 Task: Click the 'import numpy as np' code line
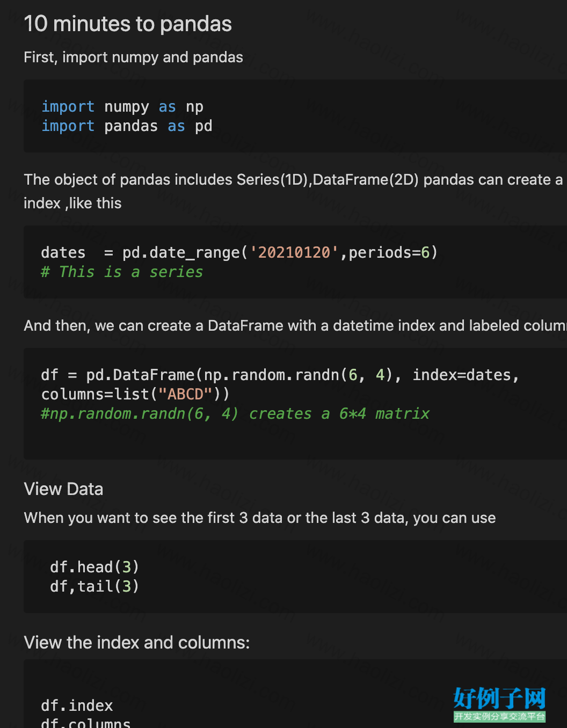click(122, 107)
